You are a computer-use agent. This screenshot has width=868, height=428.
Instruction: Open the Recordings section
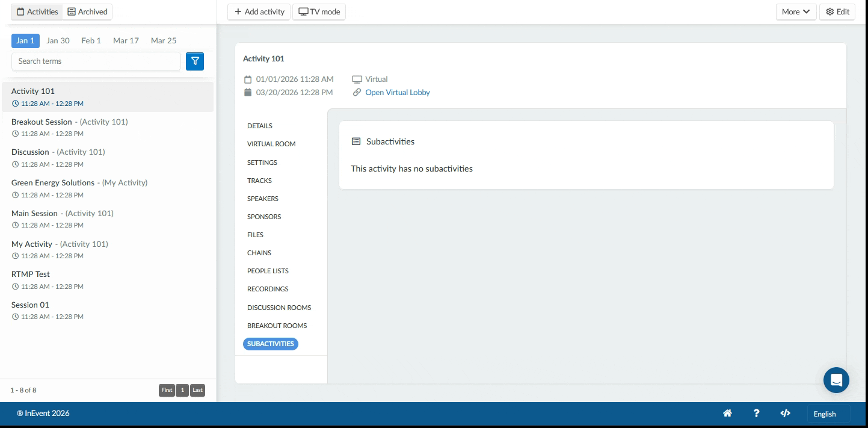pos(268,290)
